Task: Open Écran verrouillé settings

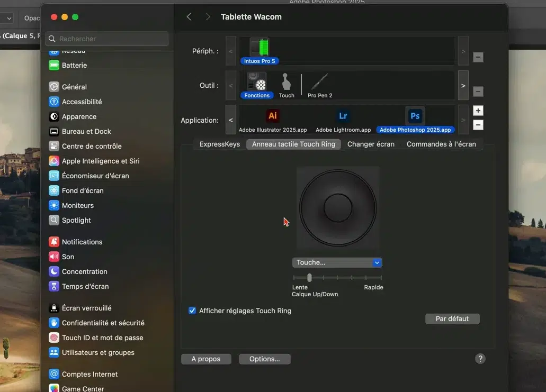Action: [x=80, y=308]
